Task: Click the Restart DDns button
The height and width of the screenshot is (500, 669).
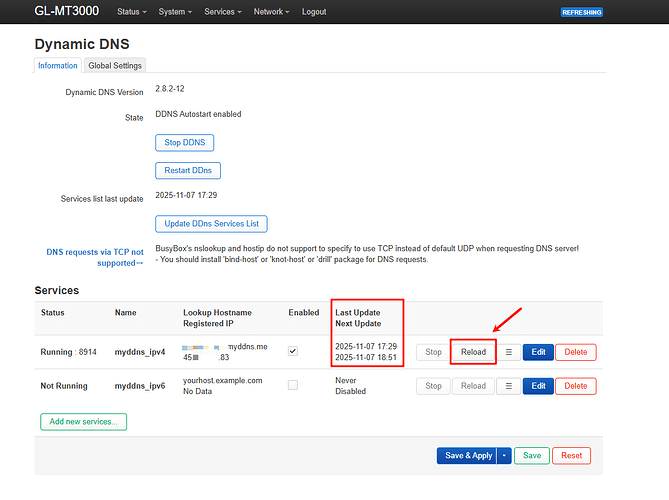Action: point(188,170)
